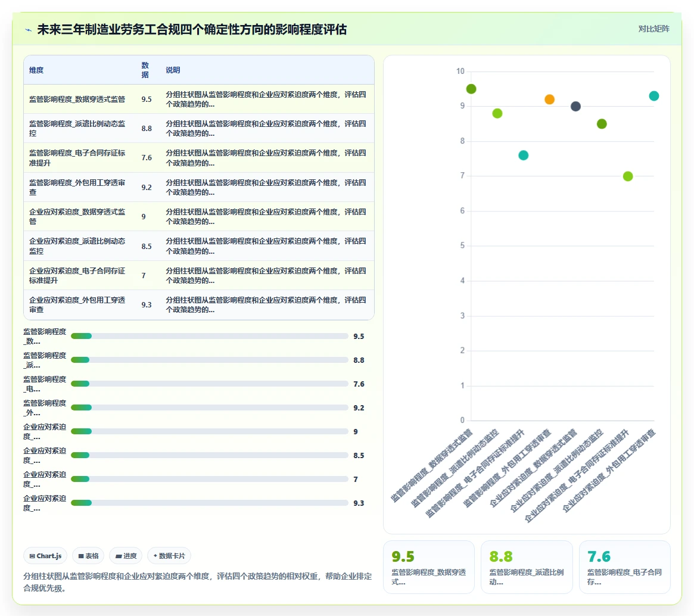This screenshot has height=616, width=694.
Task: Click the progress bar valued 9.5
Action: [209, 337]
